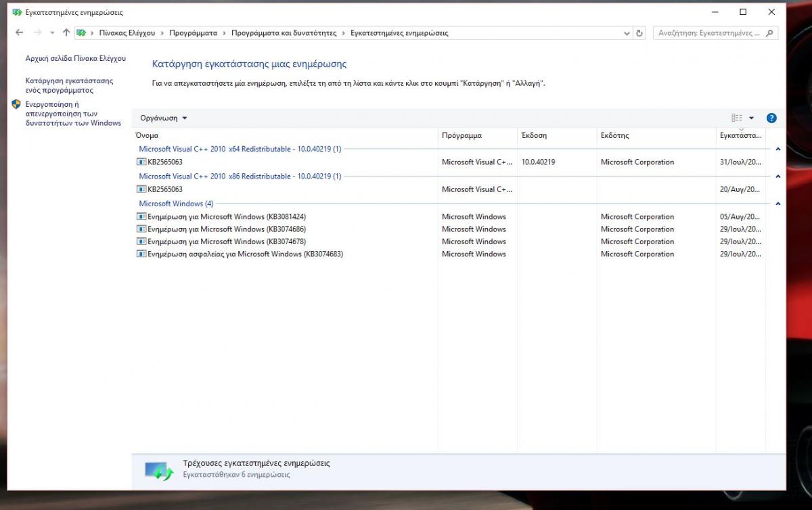The height and width of the screenshot is (510, 812).
Task: Open Πίνακας Ελέγχου breadcrumb
Action: 127,32
